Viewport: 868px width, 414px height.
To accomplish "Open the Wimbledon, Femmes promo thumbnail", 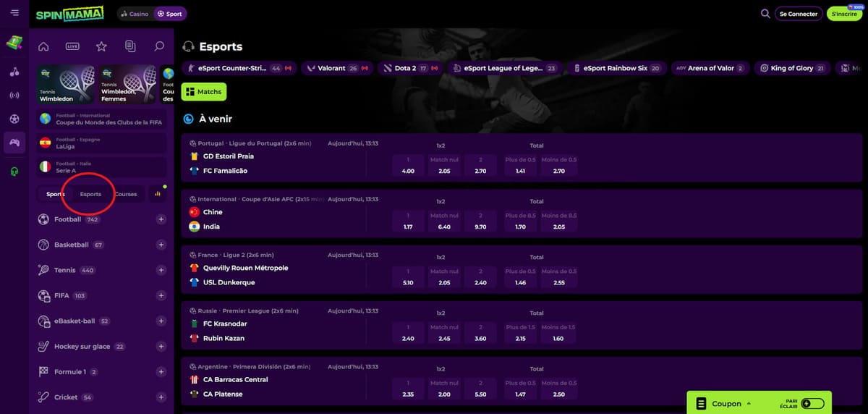I will pyautogui.click(x=128, y=85).
